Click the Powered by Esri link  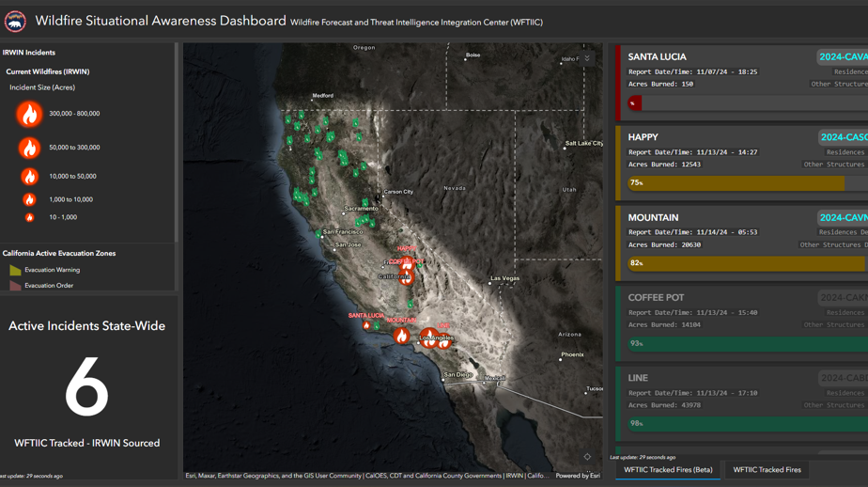[x=578, y=476]
